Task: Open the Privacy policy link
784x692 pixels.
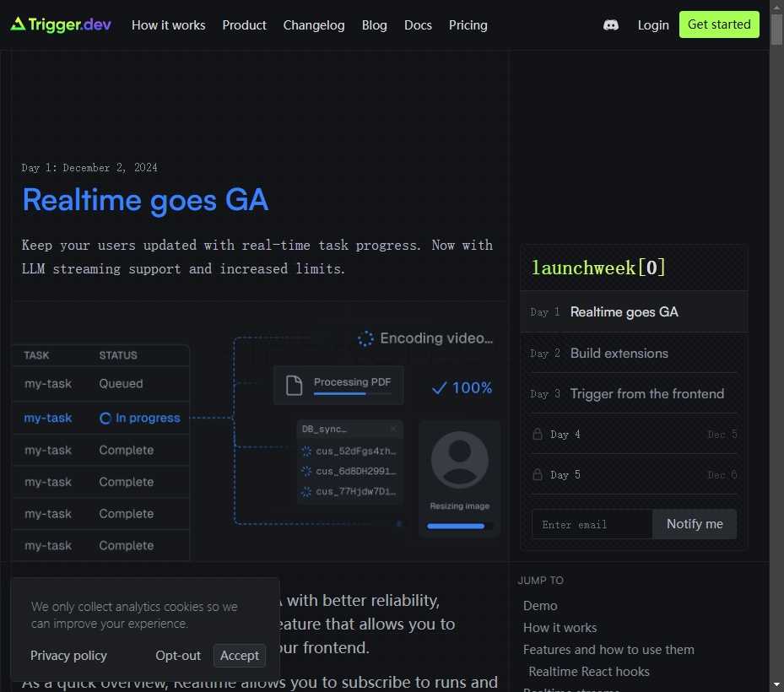Action: 68,656
